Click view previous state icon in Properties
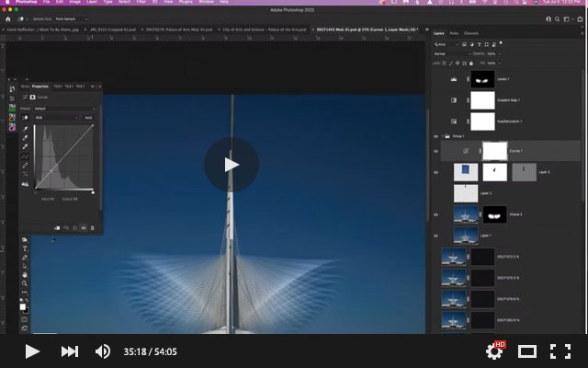The height and width of the screenshot is (368, 588). (x=66, y=228)
